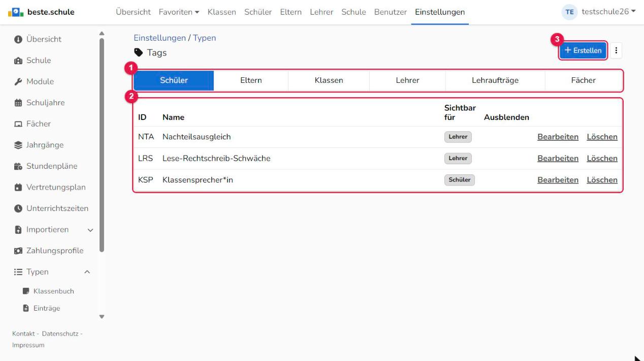Click the Typen breadcrumb link

[204, 38]
